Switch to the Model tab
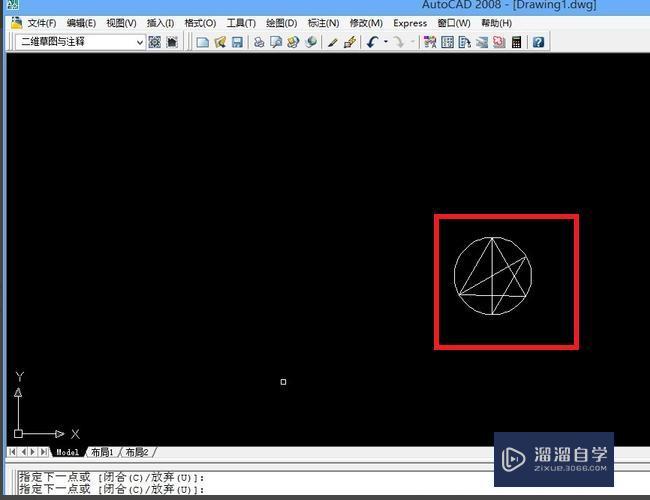 [68, 452]
